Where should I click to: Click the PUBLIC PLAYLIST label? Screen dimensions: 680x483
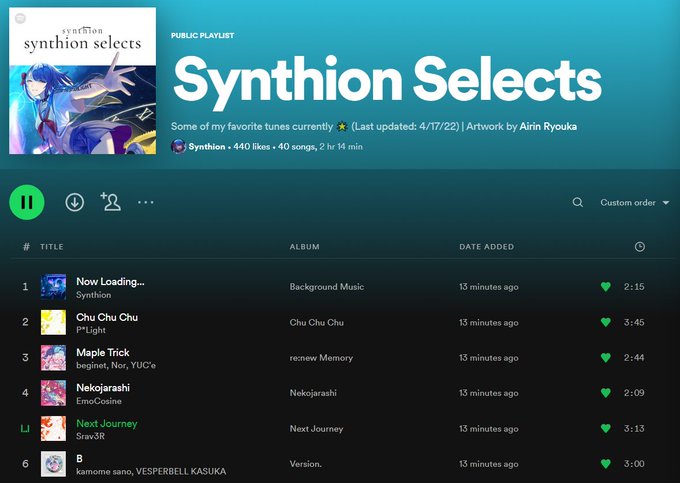(x=203, y=36)
